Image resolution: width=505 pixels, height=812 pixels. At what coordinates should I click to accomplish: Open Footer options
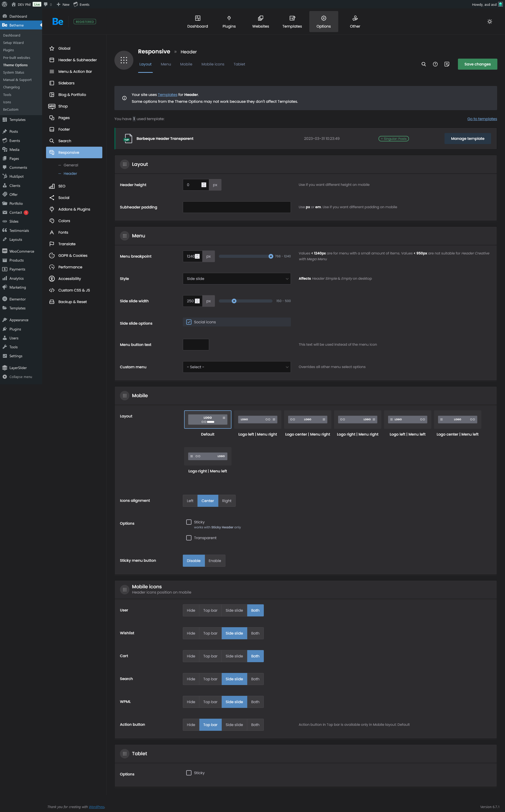point(74,130)
